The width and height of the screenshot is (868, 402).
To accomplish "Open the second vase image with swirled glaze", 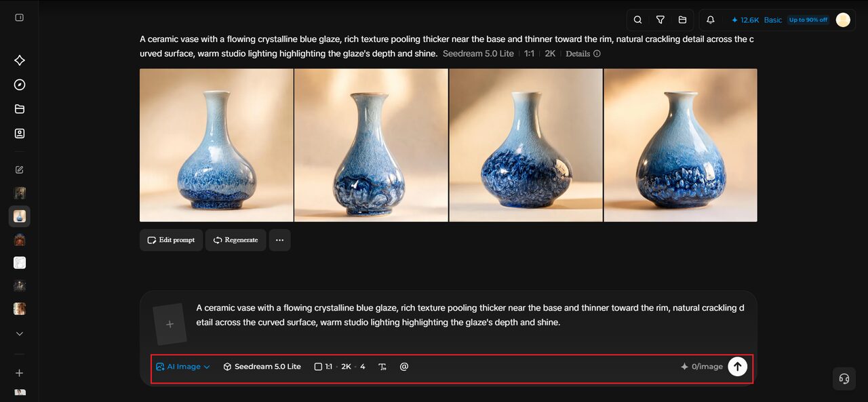I will point(371,145).
